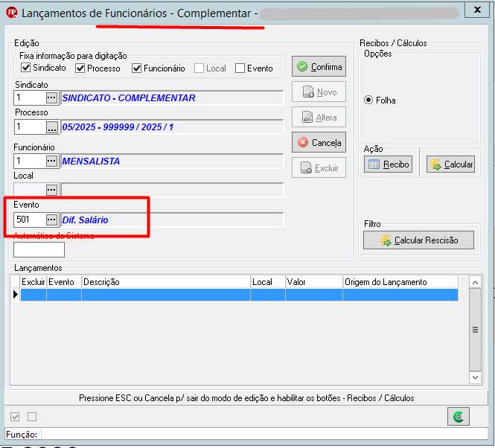The image size is (495, 448).
Task: Click the Função input bar at bottom
Action: (264, 434)
